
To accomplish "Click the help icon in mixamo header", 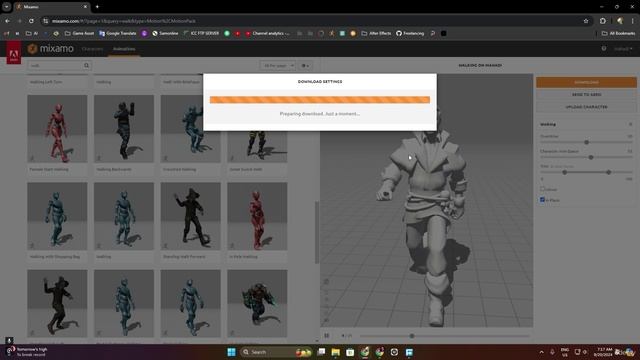I will pos(604,49).
